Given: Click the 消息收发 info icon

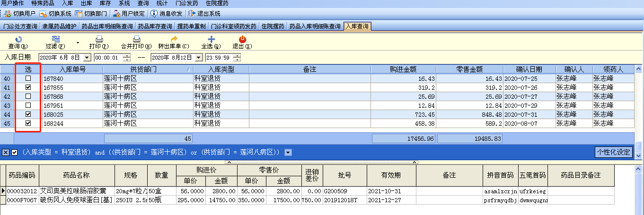Looking at the screenshot, I should (154, 14).
